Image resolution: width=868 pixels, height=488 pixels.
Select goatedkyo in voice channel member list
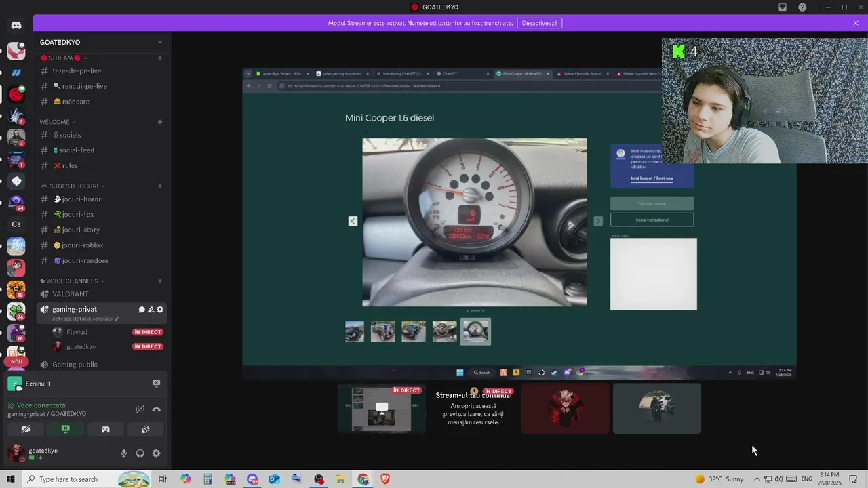click(108, 346)
